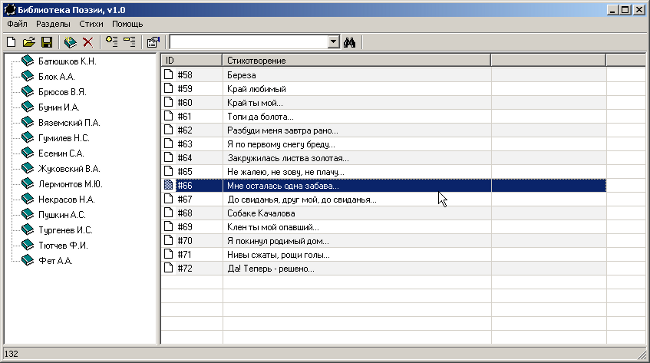
Task: Select the poem Край любимый
Action: coord(257,89)
